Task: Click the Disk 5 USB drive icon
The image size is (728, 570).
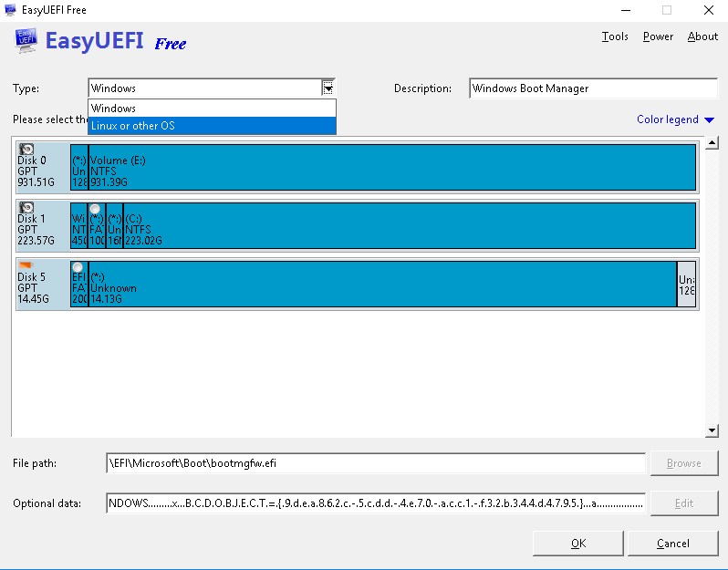Action: point(26,265)
